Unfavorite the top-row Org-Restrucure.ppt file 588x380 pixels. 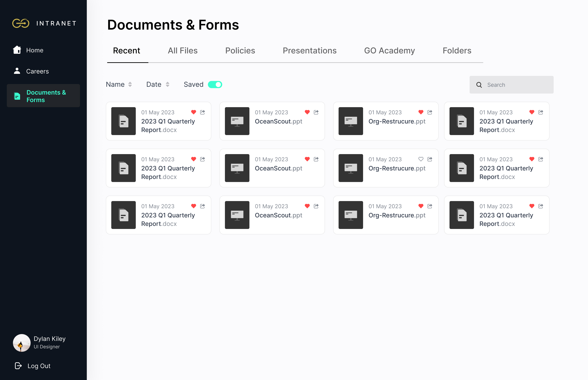click(421, 112)
